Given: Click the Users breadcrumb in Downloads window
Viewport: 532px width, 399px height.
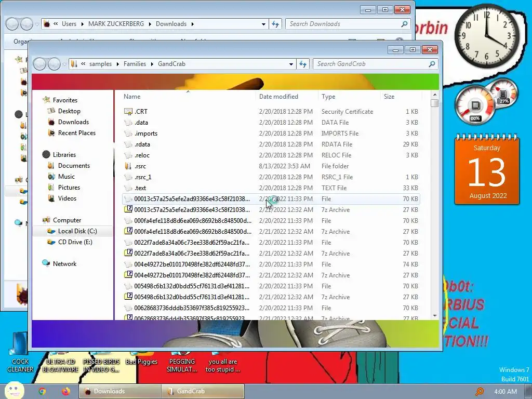Looking at the screenshot, I should (x=69, y=24).
